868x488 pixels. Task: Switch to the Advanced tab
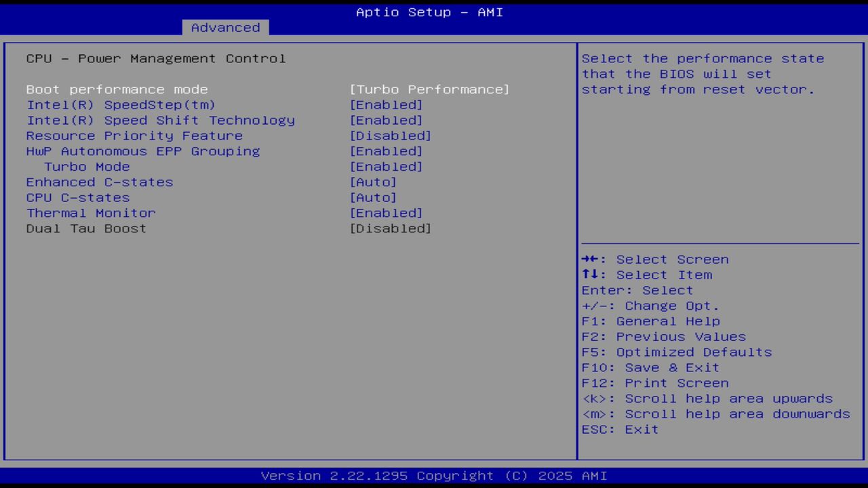[224, 27]
